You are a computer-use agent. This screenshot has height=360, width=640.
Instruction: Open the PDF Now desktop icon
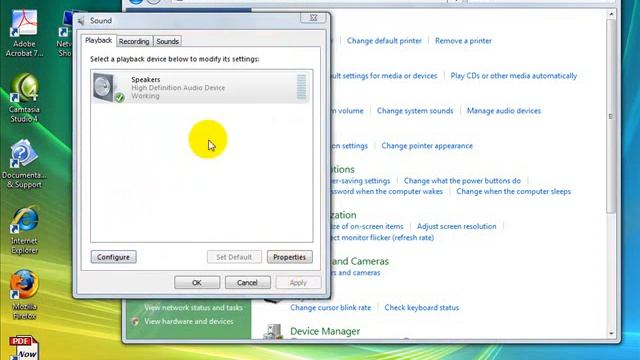coord(24,348)
